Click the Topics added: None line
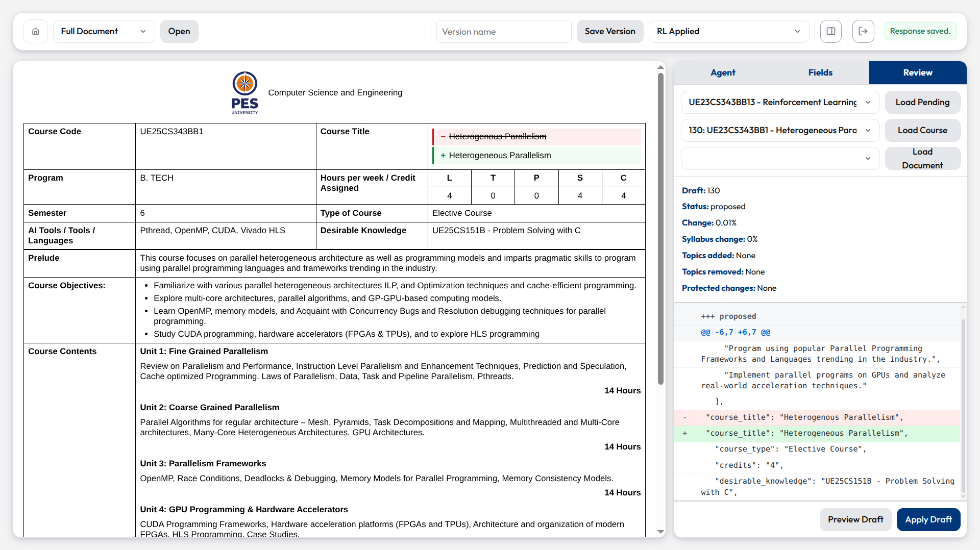Image resolution: width=980 pixels, height=550 pixels. [x=719, y=256]
